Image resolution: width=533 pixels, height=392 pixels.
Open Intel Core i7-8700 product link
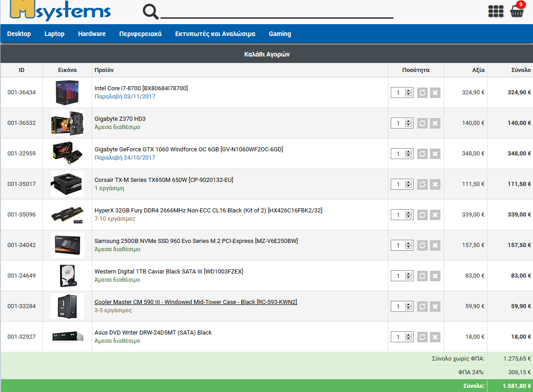pos(141,88)
